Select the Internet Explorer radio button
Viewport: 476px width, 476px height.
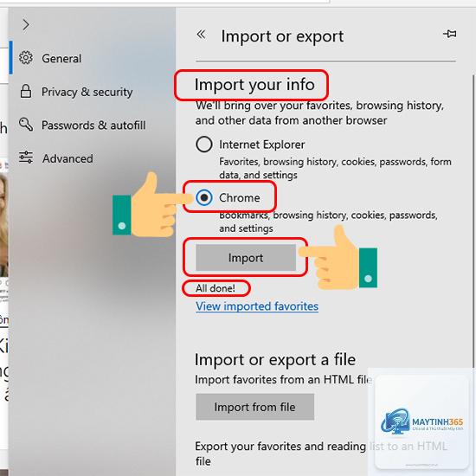204,145
